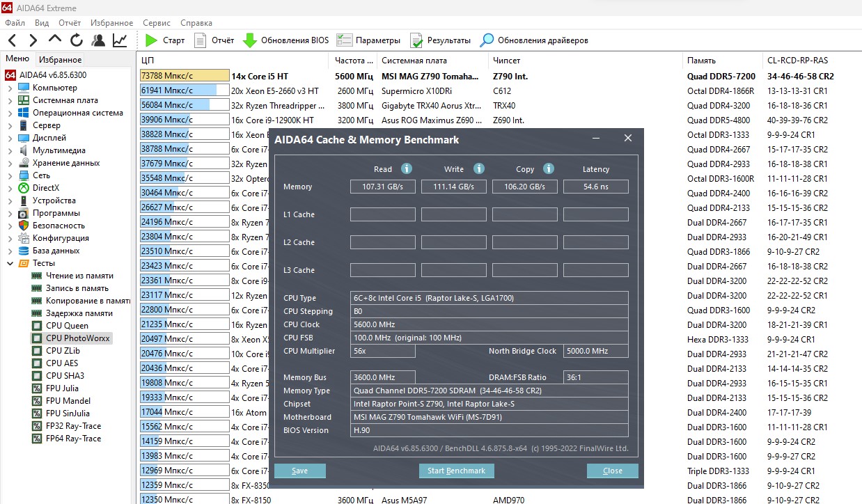Expand the Хранение данных tree node
The width and height of the screenshot is (862, 504).
click(x=10, y=163)
